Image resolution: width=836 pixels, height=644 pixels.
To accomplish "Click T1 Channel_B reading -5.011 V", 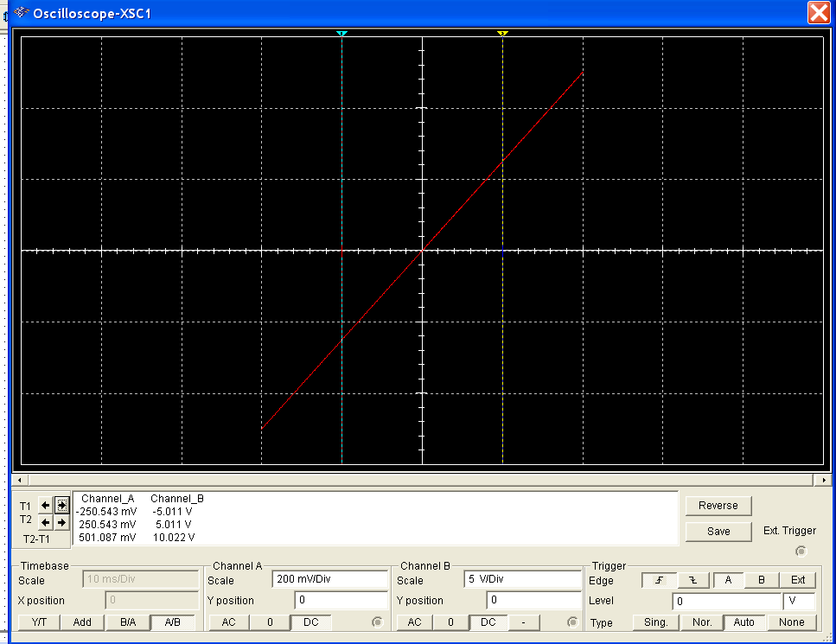I will coord(172,512).
